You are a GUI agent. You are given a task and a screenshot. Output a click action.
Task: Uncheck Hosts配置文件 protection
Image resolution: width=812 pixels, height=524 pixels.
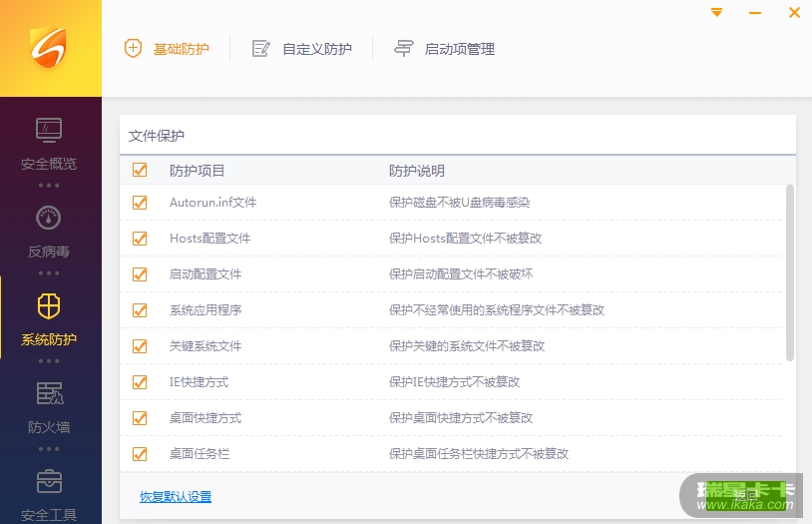(x=140, y=238)
